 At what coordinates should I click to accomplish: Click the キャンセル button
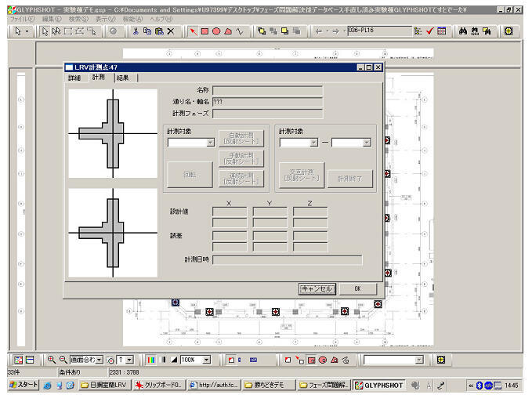(317, 288)
